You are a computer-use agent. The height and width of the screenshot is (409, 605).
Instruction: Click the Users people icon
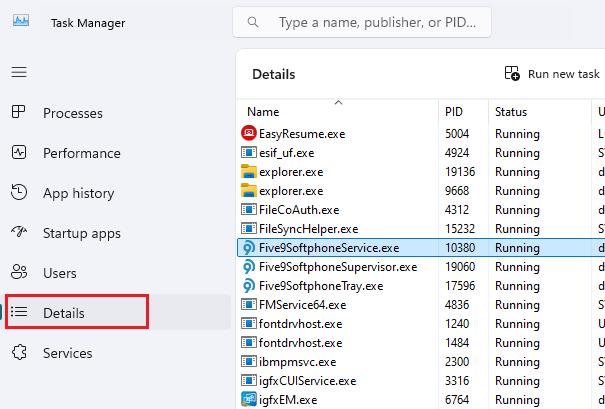point(19,272)
